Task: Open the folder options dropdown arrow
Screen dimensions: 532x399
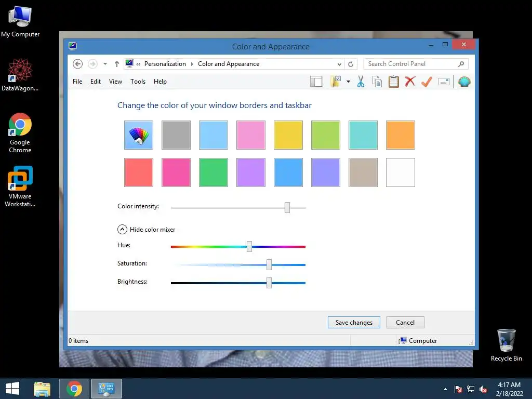Action: tap(348, 82)
